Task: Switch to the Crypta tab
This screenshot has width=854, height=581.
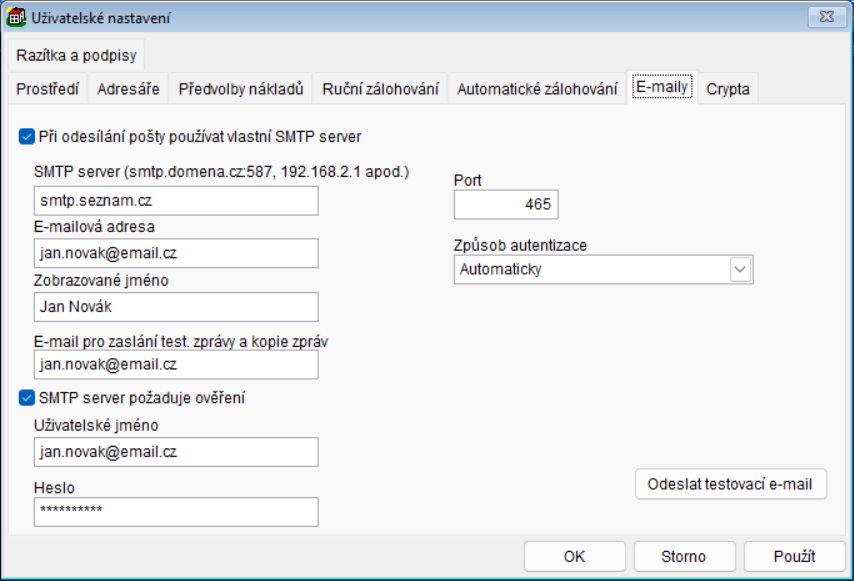Action: (727, 89)
